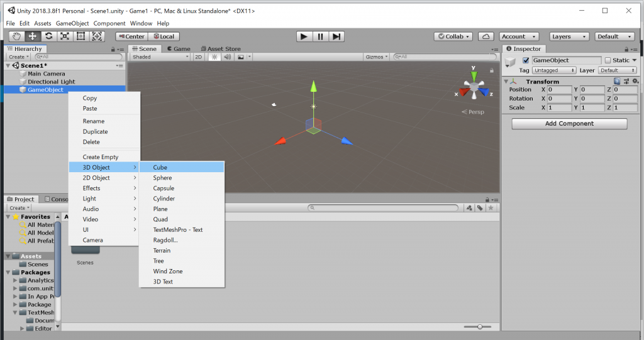Image resolution: width=644 pixels, height=340 pixels.
Task: Choose Cube from 3D Object submenu
Action: pos(182,168)
